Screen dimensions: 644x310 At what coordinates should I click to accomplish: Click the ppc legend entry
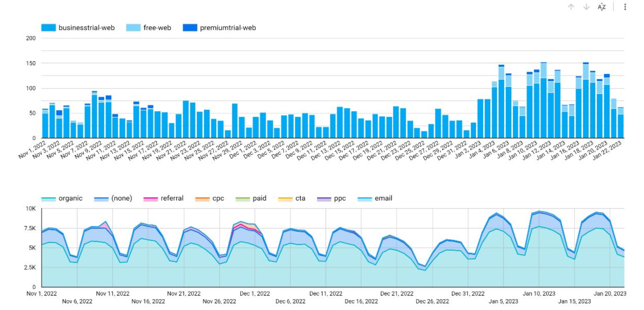click(331, 198)
